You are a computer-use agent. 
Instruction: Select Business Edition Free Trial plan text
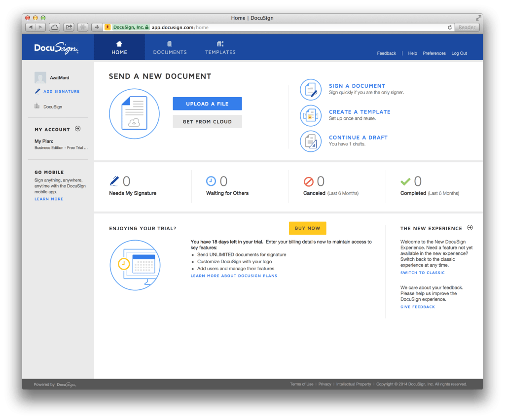tap(61, 148)
